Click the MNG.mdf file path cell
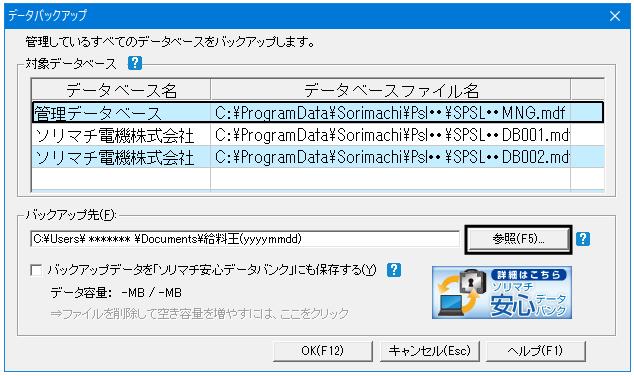Image resolution: width=634 pixels, height=376 pixels. point(390,113)
